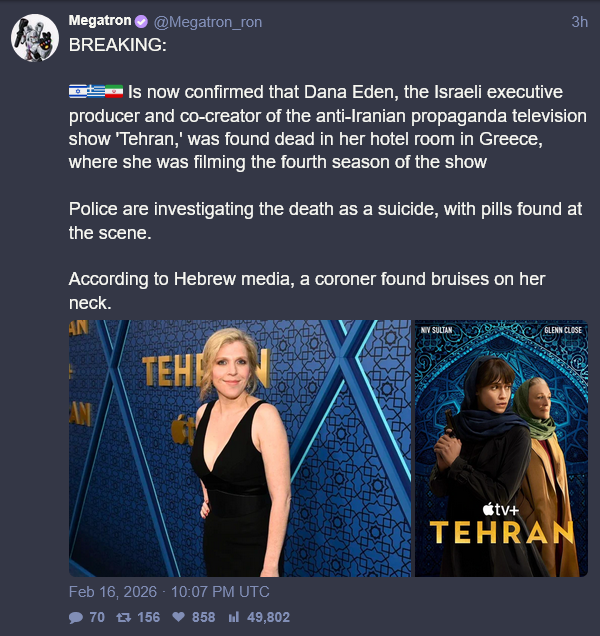The height and width of the screenshot is (636, 600).
Task: Click the 70 replies count
Action: coord(97,617)
